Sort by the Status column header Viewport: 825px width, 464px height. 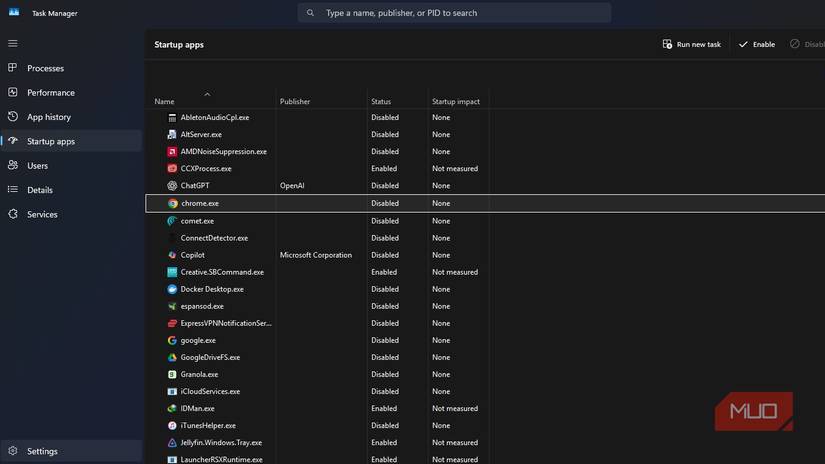tap(381, 102)
